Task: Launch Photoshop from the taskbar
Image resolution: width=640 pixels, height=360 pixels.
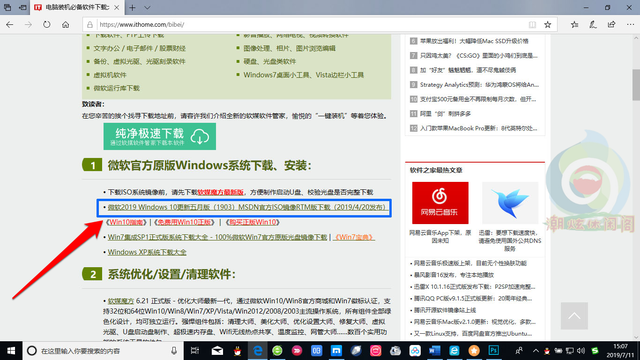Action: pos(493,351)
